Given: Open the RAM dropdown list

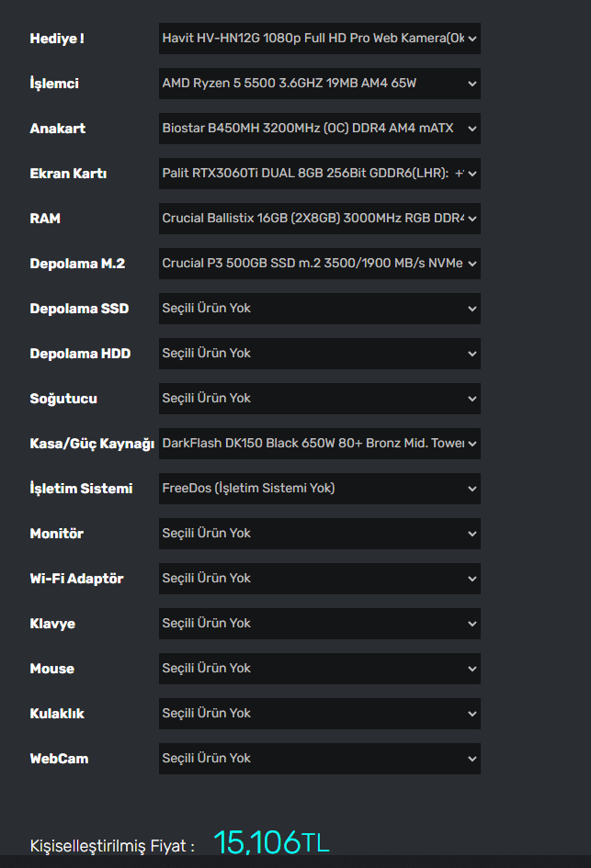Looking at the screenshot, I should pyautogui.click(x=319, y=219).
